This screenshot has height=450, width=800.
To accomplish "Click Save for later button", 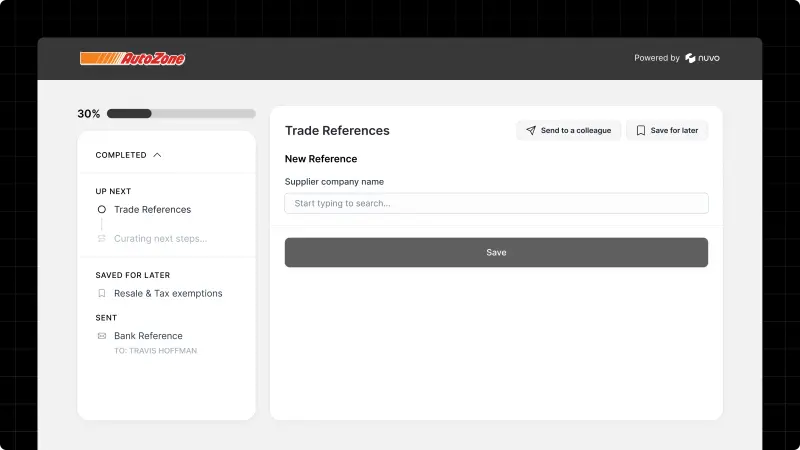I will (x=667, y=130).
